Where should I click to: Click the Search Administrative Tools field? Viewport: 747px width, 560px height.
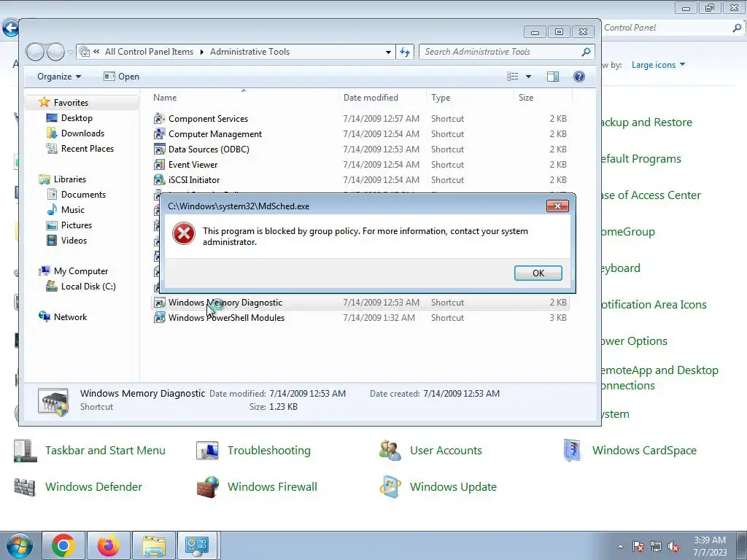507,52
